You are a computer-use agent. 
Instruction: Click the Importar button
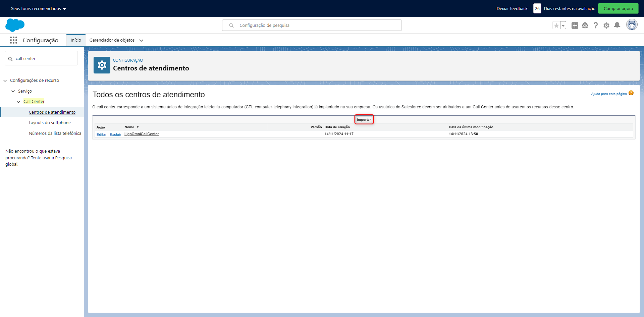point(364,119)
